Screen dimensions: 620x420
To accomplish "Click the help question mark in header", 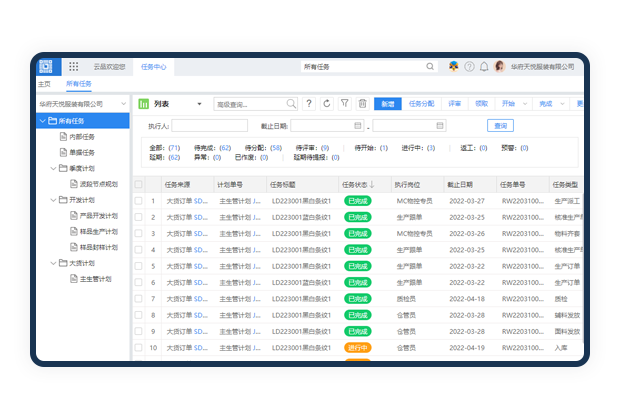I will pos(469,67).
